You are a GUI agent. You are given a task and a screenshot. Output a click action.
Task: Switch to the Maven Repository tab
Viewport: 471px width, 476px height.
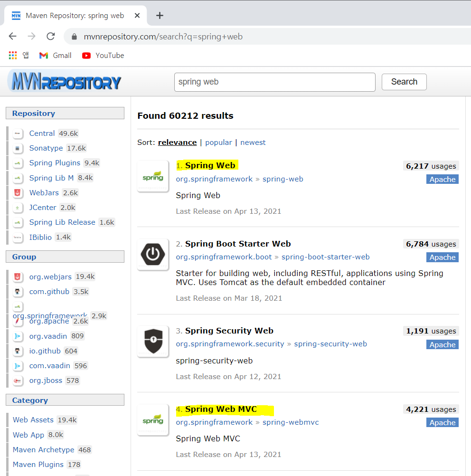click(x=75, y=16)
